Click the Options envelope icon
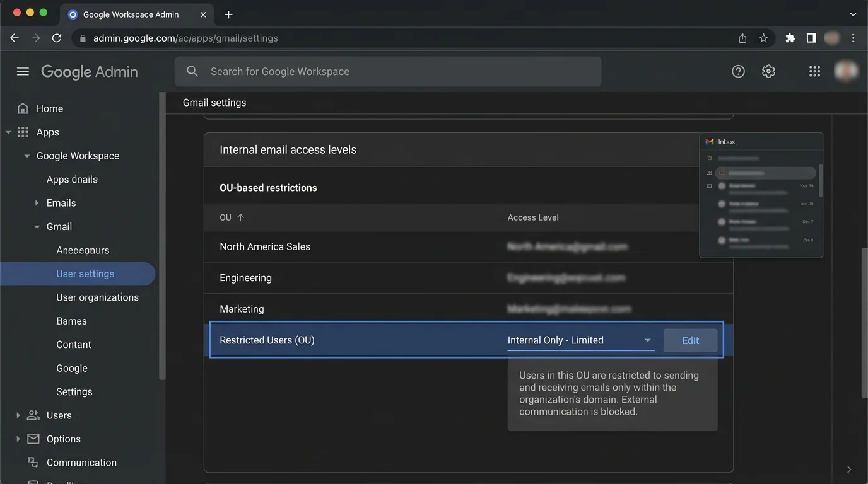 pyautogui.click(x=33, y=439)
